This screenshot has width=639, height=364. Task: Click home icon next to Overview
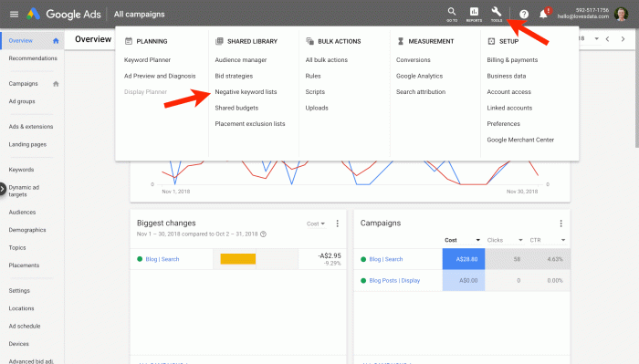56,41
